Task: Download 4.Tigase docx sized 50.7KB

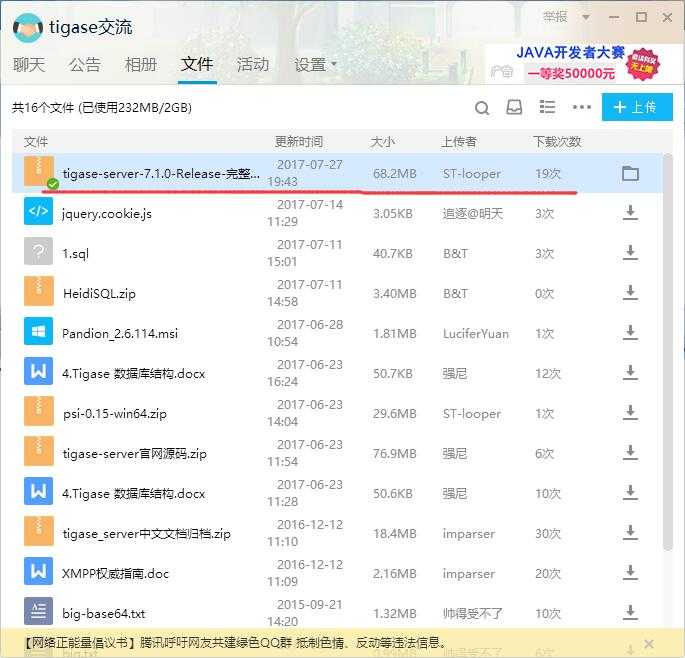Action: coord(630,373)
